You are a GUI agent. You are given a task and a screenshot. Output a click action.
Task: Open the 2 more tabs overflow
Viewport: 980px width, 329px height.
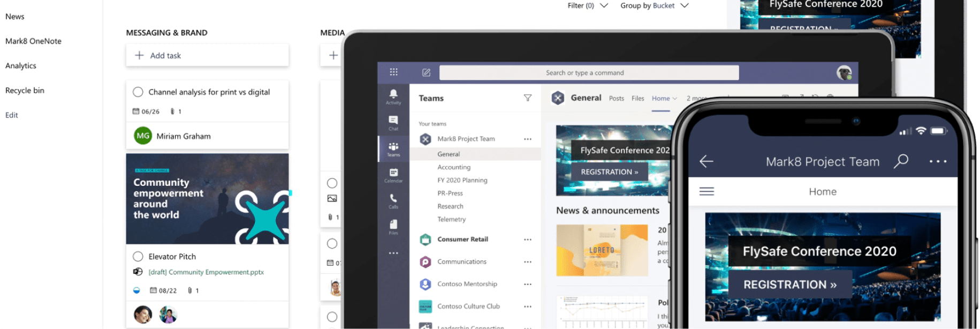696,99
